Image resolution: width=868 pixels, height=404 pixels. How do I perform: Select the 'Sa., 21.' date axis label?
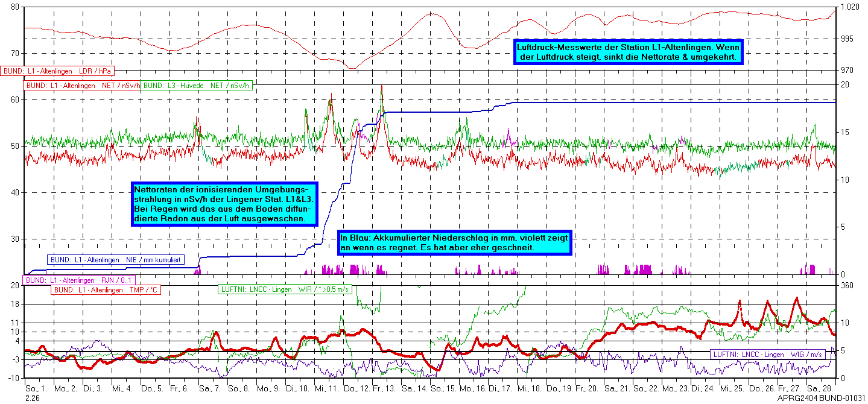pyautogui.click(x=616, y=390)
